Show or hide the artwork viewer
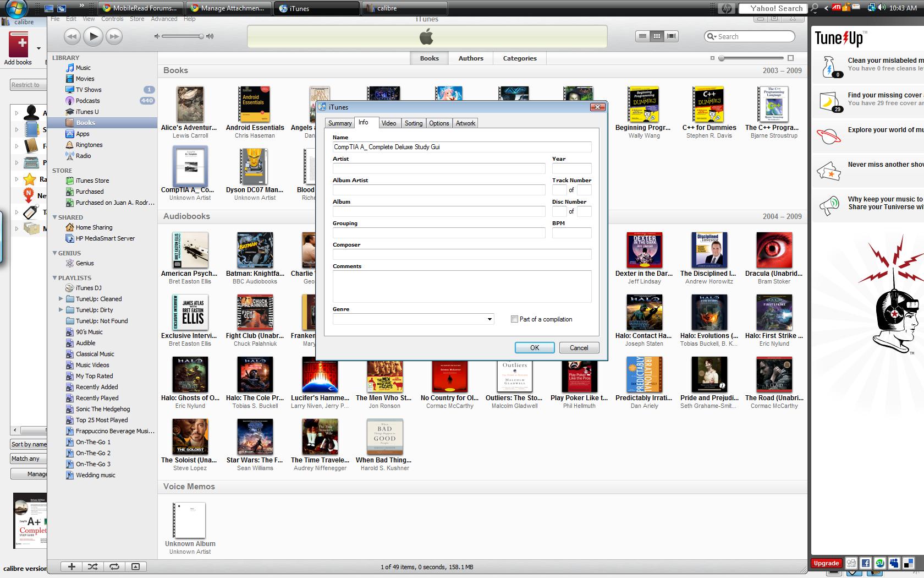924x578 pixels. [x=135, y=566]
